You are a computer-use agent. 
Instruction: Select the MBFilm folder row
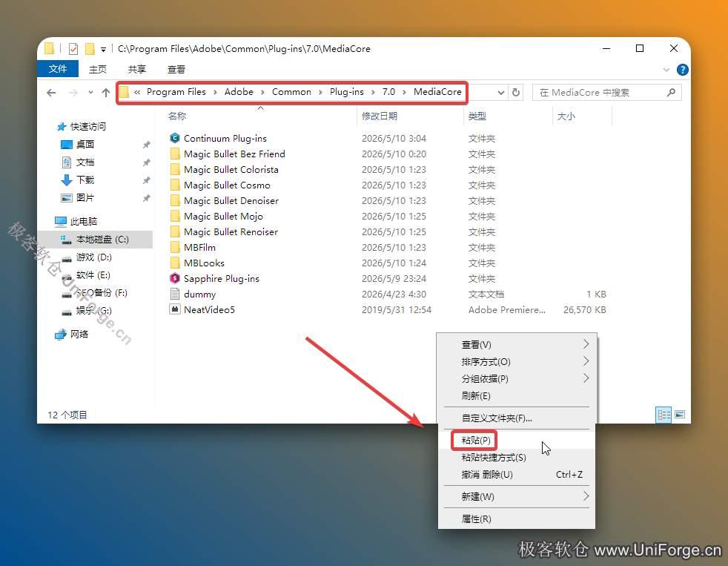point(388,247)
